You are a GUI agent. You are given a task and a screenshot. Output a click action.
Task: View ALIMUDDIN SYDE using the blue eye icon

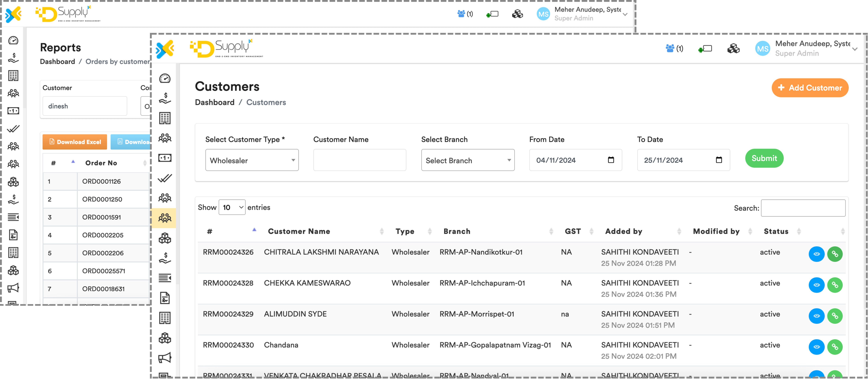pyautogui.click(x=816, y=316)
